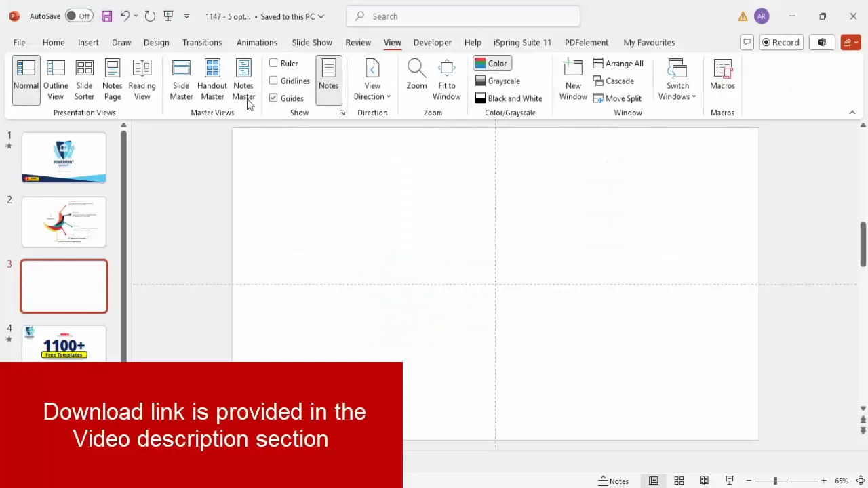Switch to the Design tab

(x=156, y=42)
